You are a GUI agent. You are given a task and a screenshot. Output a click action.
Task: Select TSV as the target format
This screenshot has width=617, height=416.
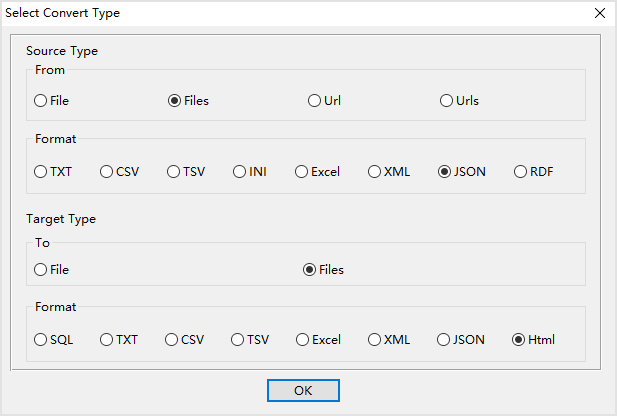(x=238, y=340)
